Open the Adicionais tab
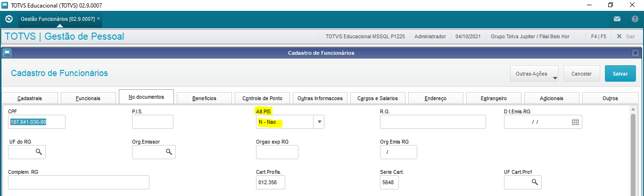 coord(551,98)
